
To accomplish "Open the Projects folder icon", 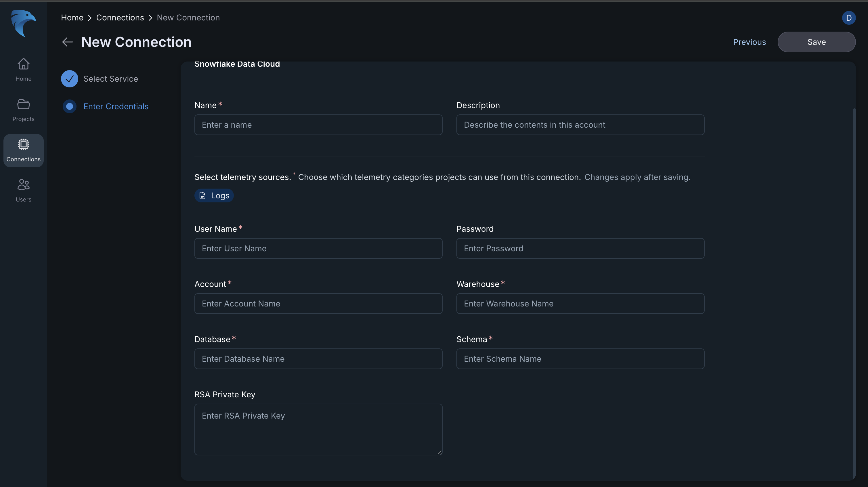I will tap(23, 104).
